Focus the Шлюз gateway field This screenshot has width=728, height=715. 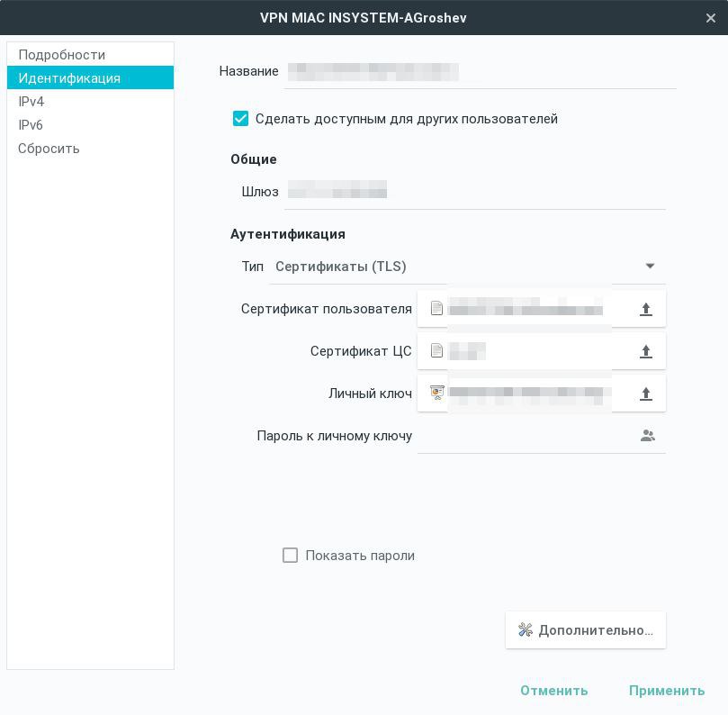(x=475, y=193)
